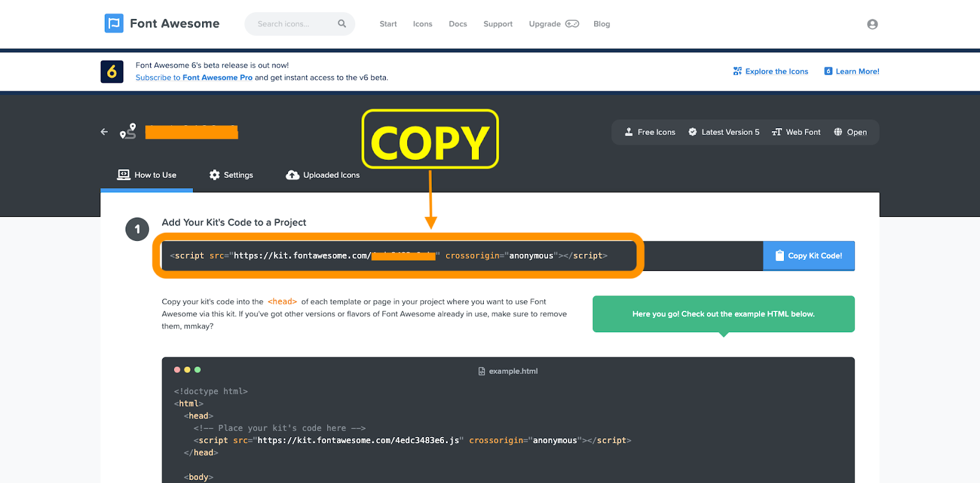Click the green window dot
This screenshot has height=483, width=980.
(x=197, y=370)
